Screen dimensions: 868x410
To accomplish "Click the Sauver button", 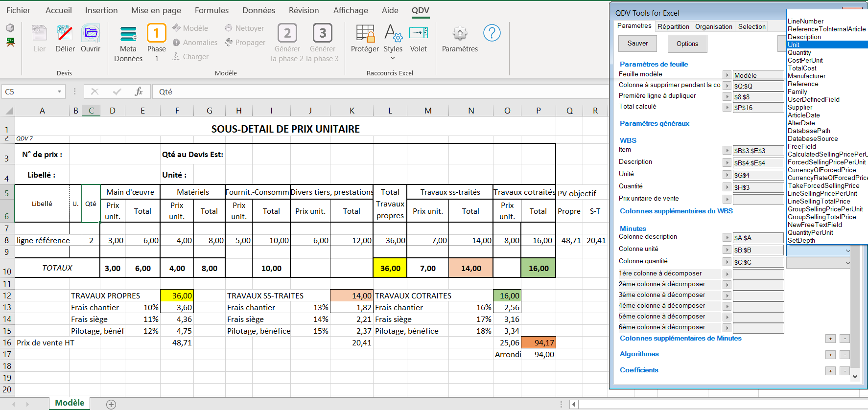I will 637,44.
